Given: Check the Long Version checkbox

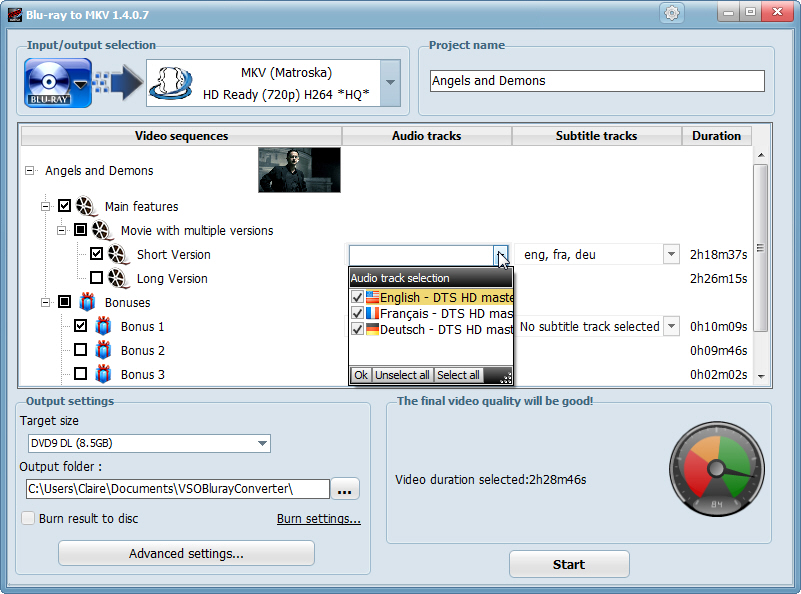Looking at the screenshot, I should (96, 277).
